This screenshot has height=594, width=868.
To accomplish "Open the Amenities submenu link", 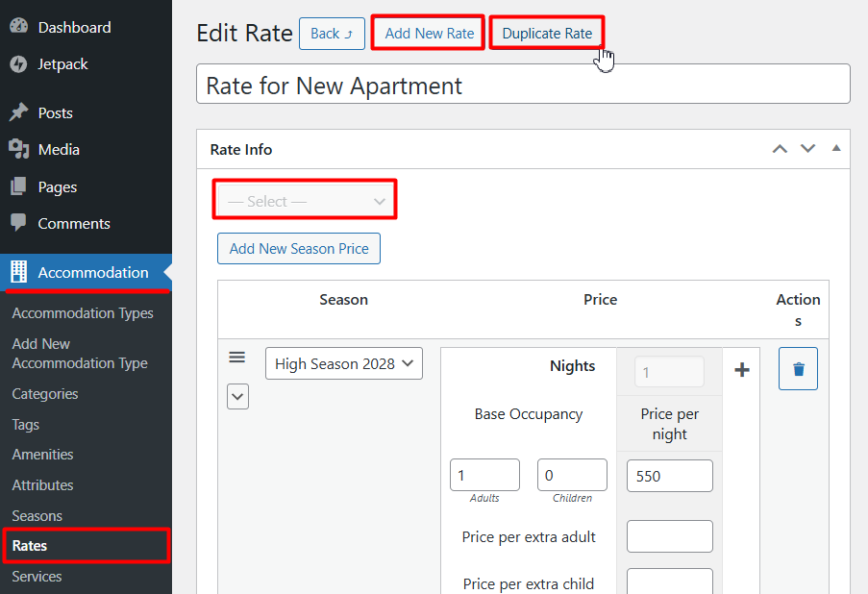I will [x=42, y=455].
